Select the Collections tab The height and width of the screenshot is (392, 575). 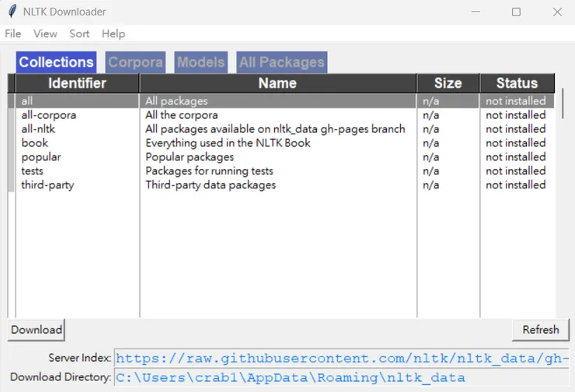tap(56, 62)
